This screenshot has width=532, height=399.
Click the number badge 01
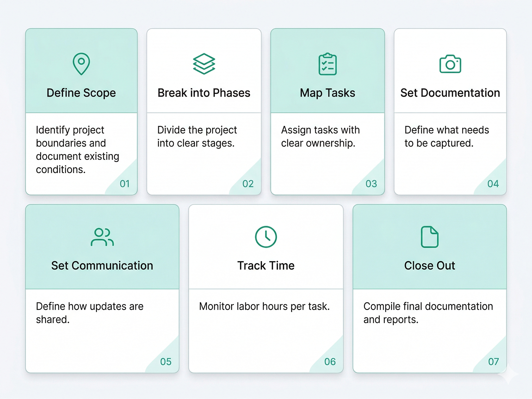[124, 184]
